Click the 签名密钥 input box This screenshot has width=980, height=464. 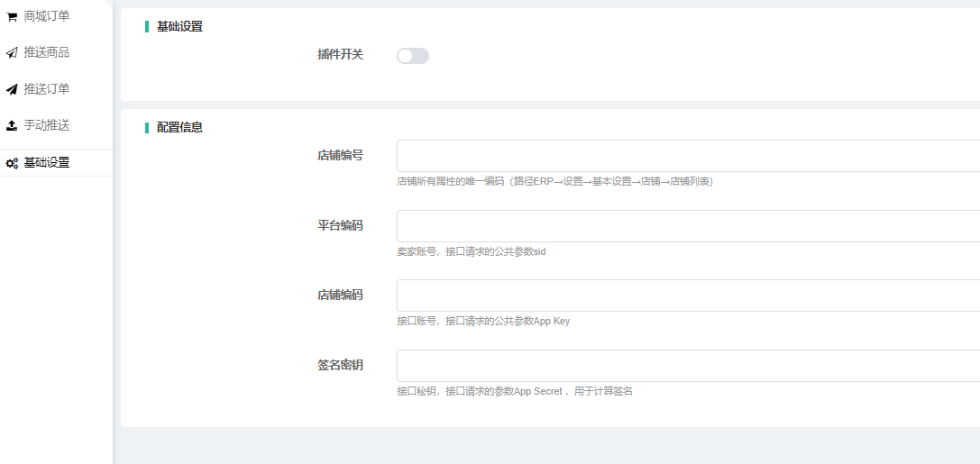pyautogui.click(x=687, y=366)
